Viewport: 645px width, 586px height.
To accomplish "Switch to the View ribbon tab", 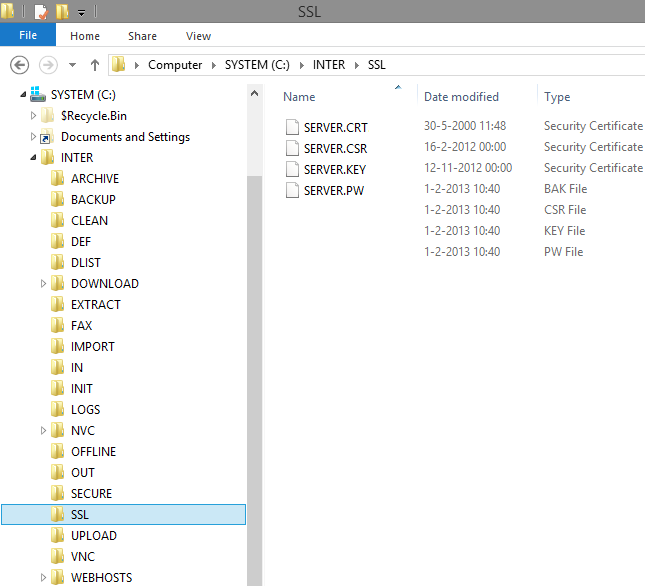I will (x=198, y=36).
